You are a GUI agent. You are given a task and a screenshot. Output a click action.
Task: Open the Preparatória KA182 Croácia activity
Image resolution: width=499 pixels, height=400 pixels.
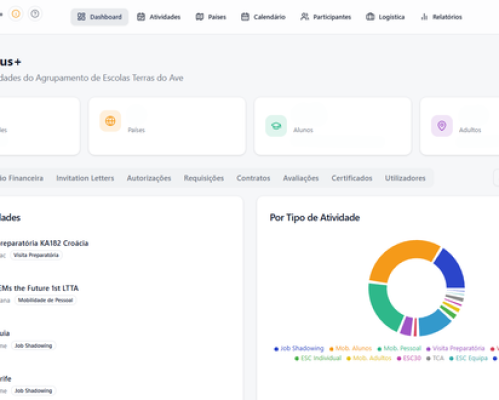click(44, 243)
